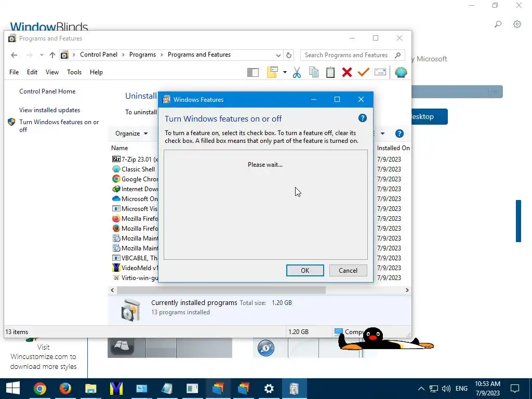Expand address bar history dropdown

click(278, 55)
